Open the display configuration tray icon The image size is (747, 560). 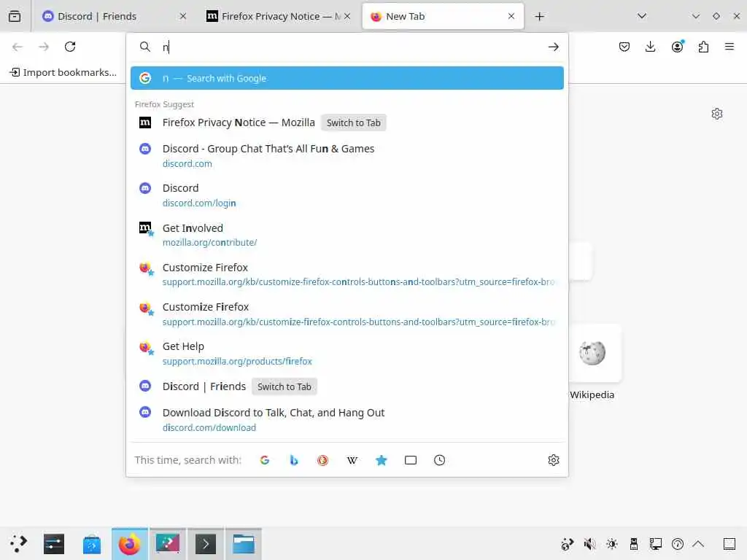[x=656, y=544]
